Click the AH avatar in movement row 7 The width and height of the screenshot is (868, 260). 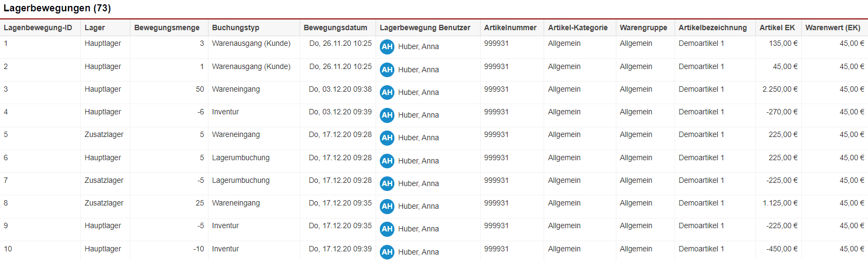tap(387, 184)
